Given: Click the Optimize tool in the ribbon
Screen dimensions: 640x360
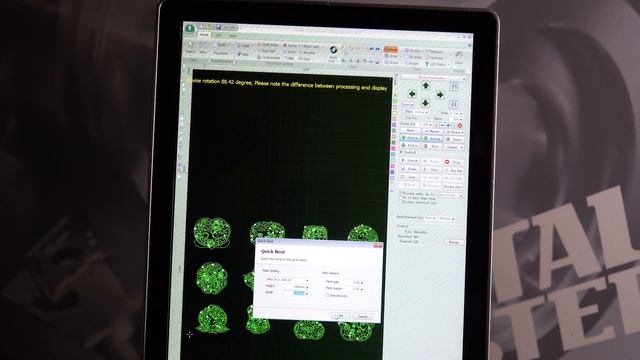Looking at the screenshot, I should [x=435, y=58].
